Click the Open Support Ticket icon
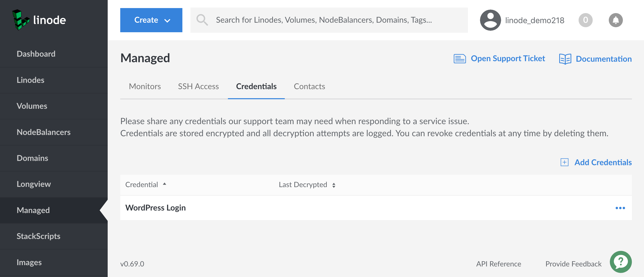 pos(460,59)
